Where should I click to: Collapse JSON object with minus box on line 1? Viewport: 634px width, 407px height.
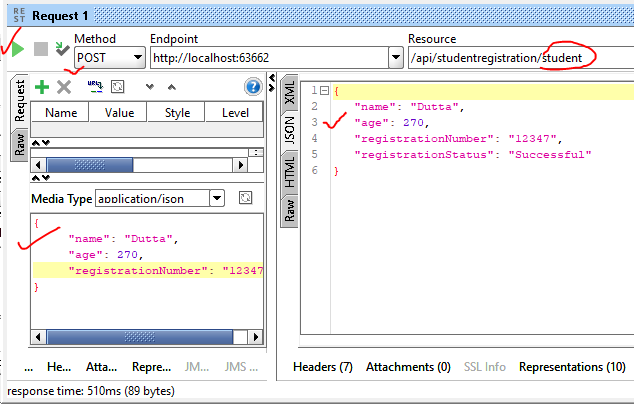pos(324,91)
